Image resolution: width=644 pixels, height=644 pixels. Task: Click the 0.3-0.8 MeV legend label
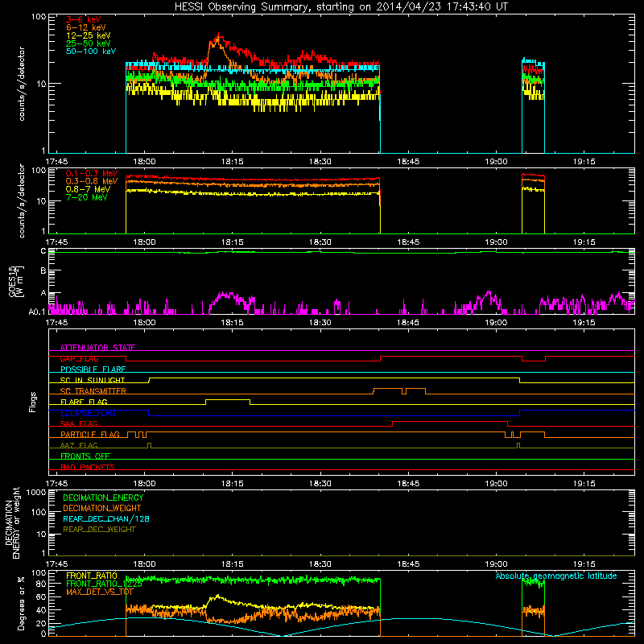92,181
